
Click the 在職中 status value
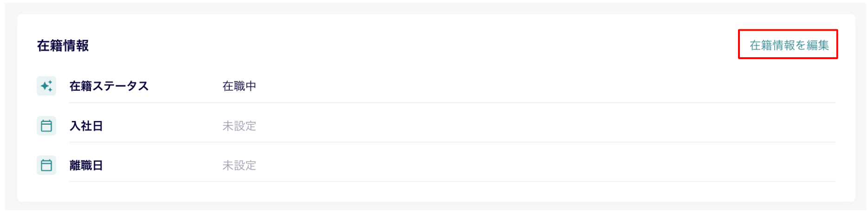pyautogui.click(x=240, y=86)
